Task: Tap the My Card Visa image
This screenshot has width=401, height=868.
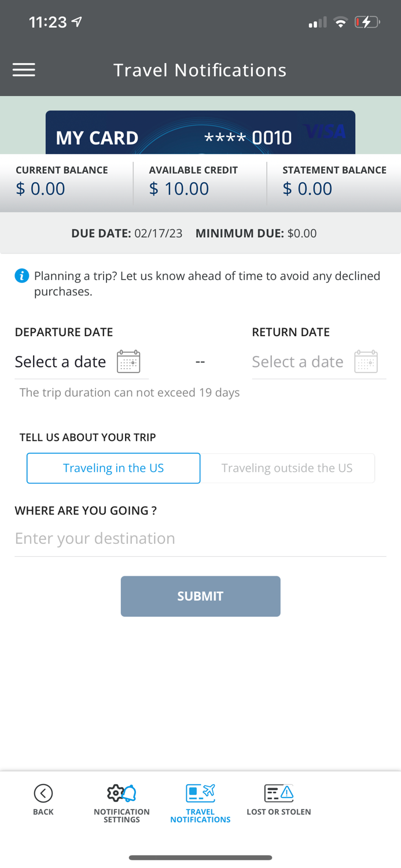Action: pyautogui.click(x=200, y=133)
